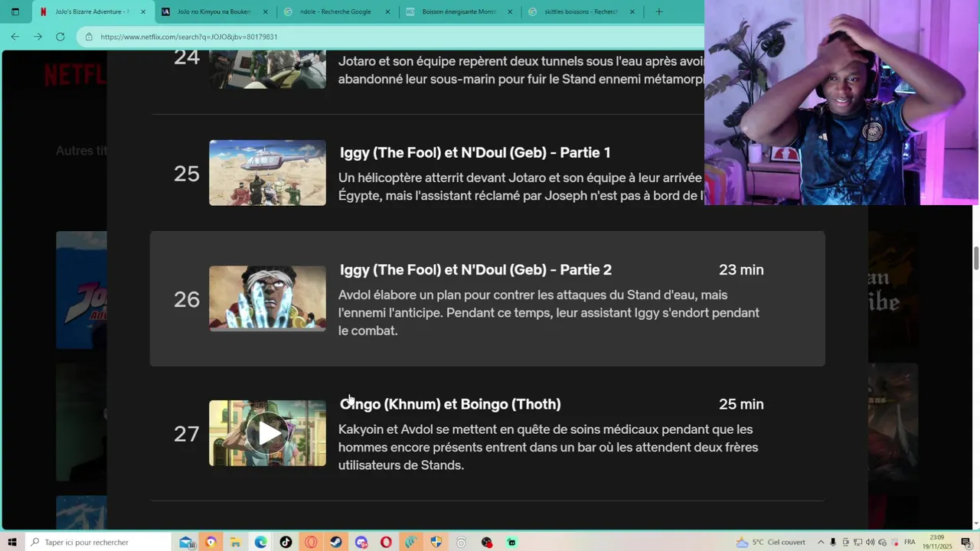
Task: Click episode number 26
Action: click(x=186, y=299)
